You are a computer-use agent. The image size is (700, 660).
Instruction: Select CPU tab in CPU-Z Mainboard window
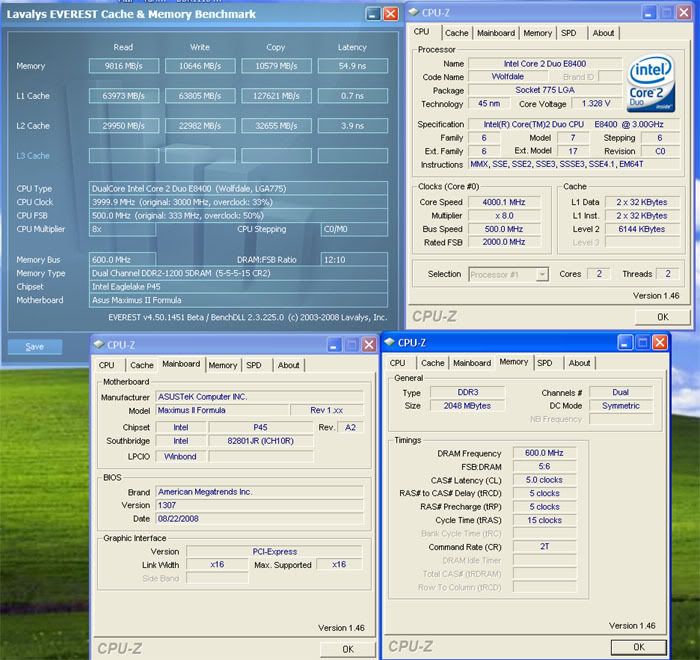[x=106, y=365]
